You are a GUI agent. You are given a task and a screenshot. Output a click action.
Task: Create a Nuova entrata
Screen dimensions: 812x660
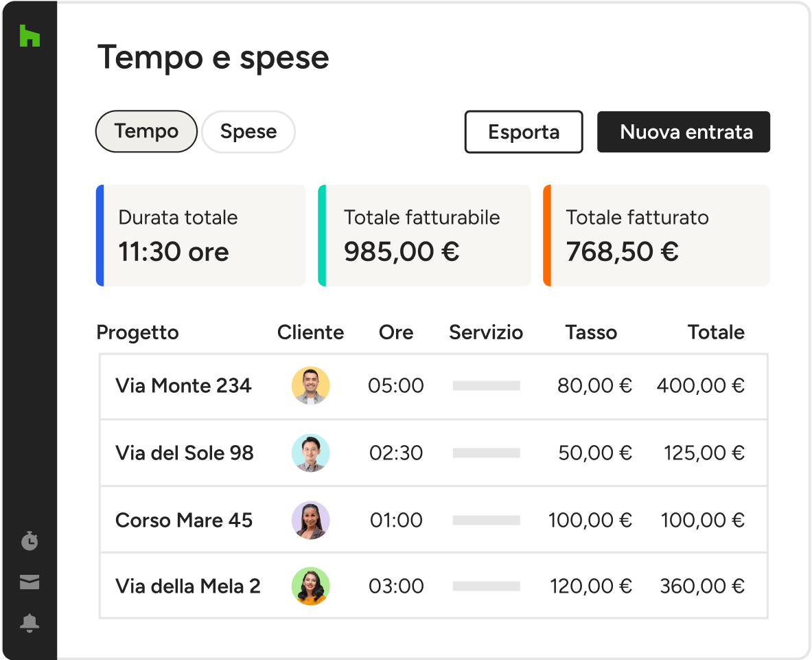(684, 132)
